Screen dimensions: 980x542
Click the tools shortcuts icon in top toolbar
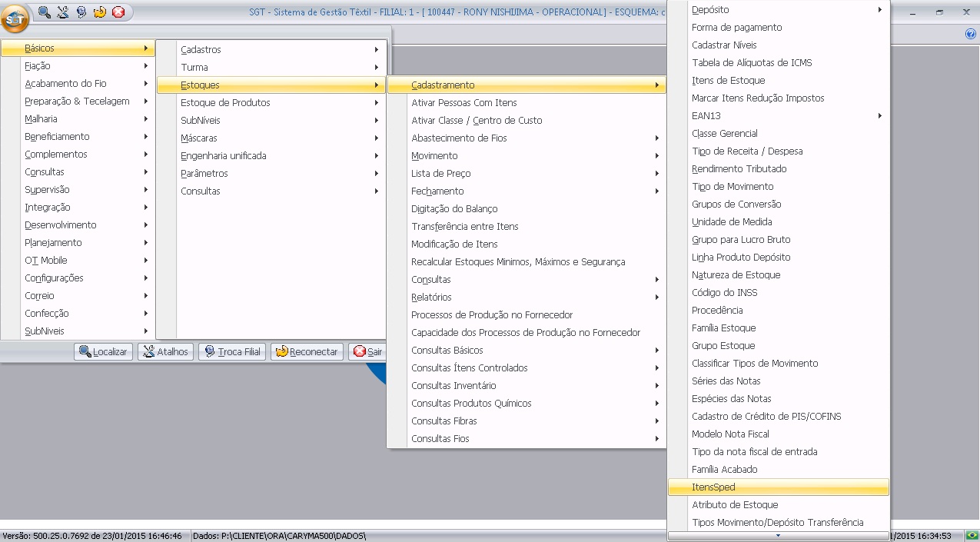[63, 12]
